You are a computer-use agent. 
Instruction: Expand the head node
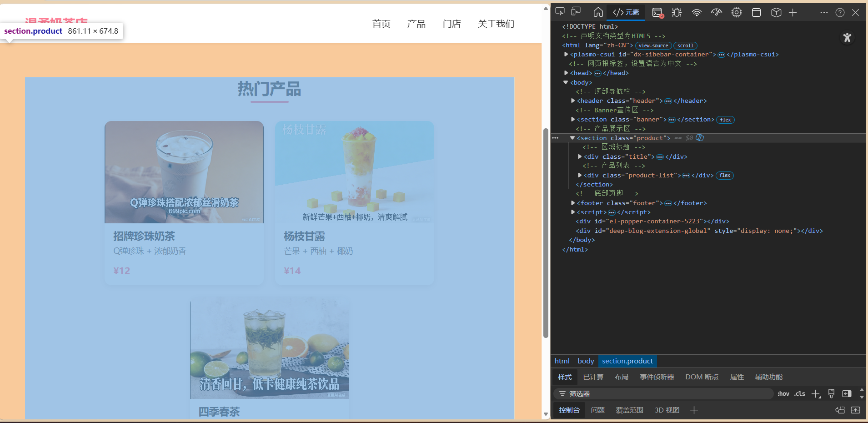point(566,73)
